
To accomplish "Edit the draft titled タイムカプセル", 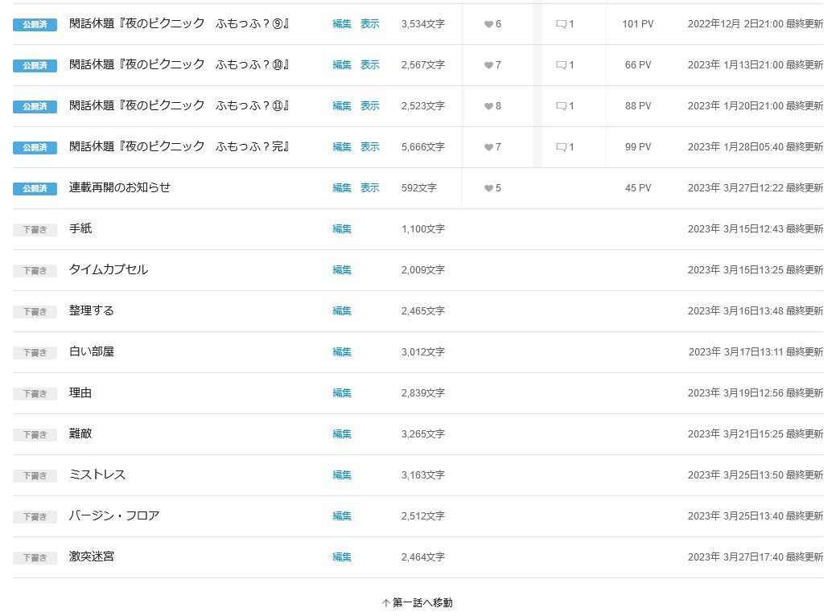I will pos(342,270).
